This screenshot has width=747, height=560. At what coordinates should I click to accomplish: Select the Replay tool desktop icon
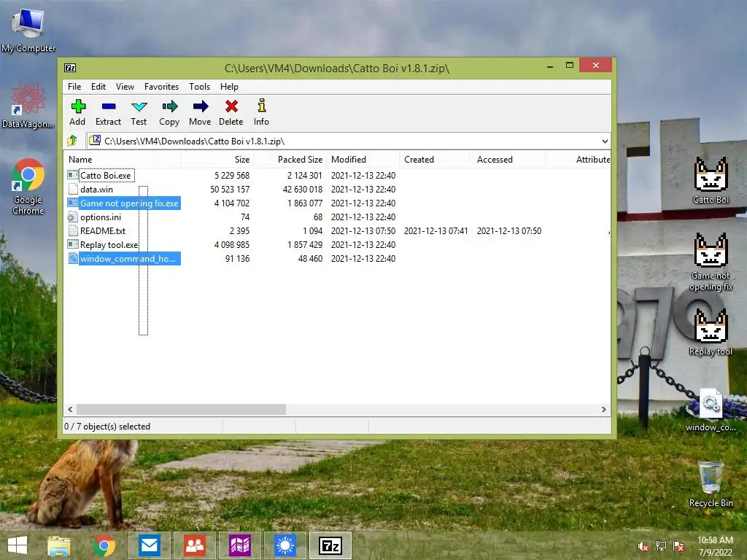(711, 332)
